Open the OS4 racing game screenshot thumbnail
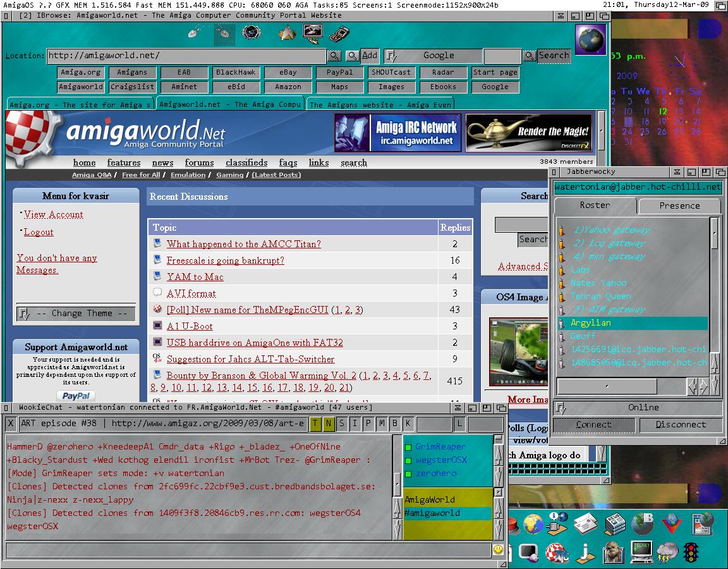The image size is (728, 569). [519, 352]
